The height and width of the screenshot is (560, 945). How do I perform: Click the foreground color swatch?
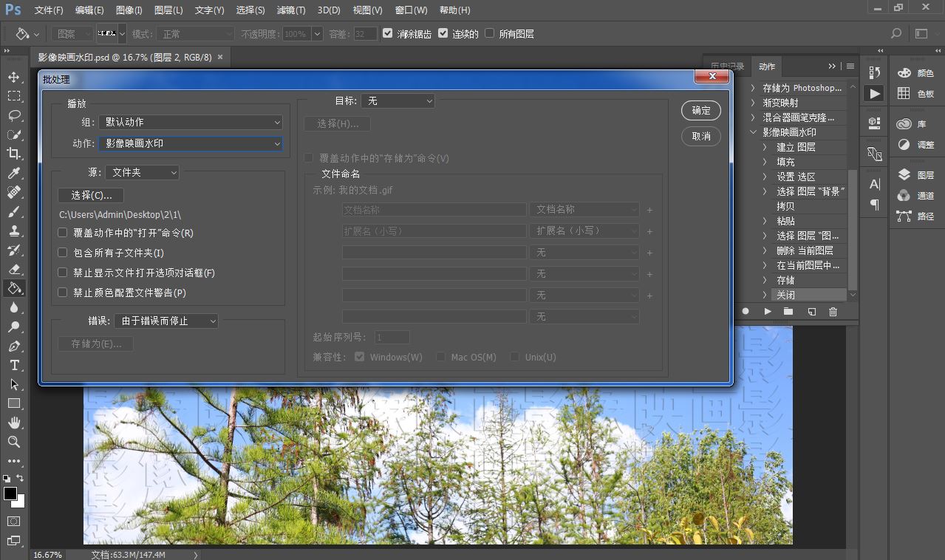(x=10, y=494)
